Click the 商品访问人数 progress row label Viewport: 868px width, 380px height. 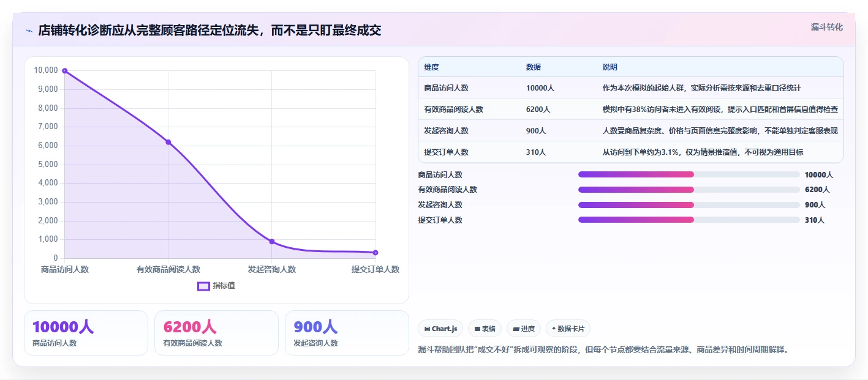440,175
